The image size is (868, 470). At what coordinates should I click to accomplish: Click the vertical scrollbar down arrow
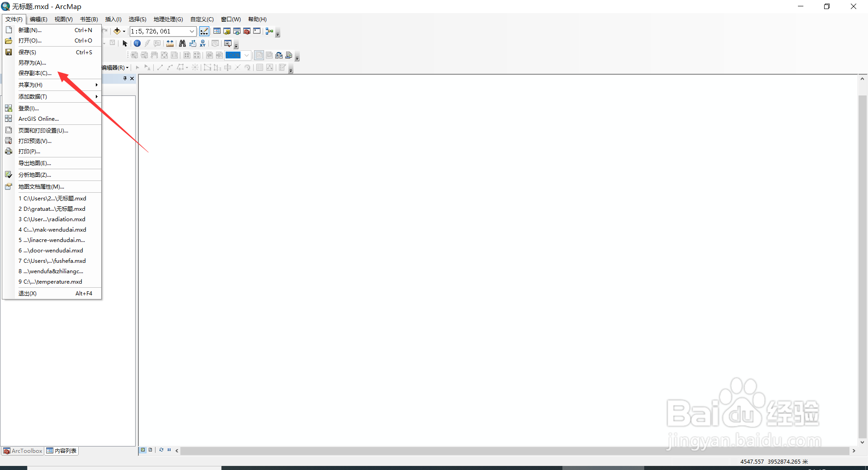click(x=863, y=442)
